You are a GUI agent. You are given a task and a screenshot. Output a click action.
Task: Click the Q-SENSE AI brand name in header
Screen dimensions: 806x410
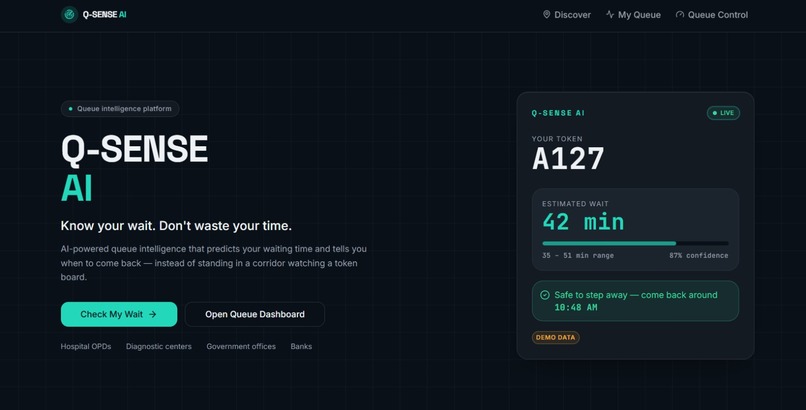pos(104,14)
